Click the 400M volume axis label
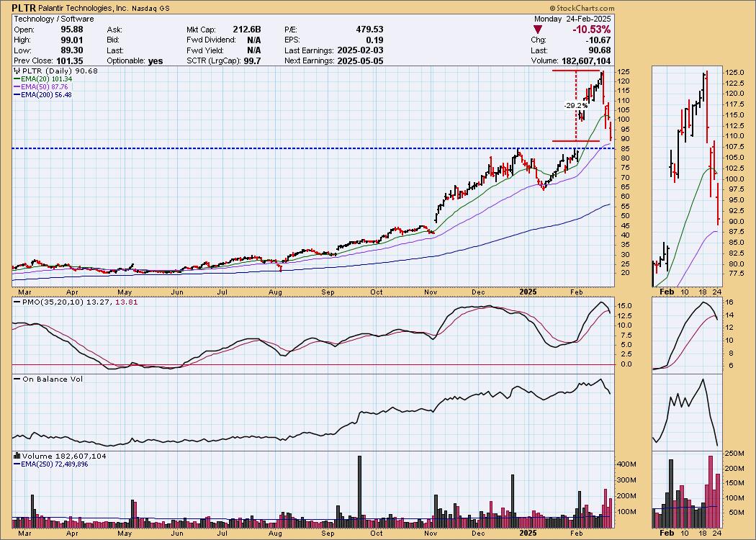The width and height of the screenshot is (756, 540). click(x=627, y=464)
